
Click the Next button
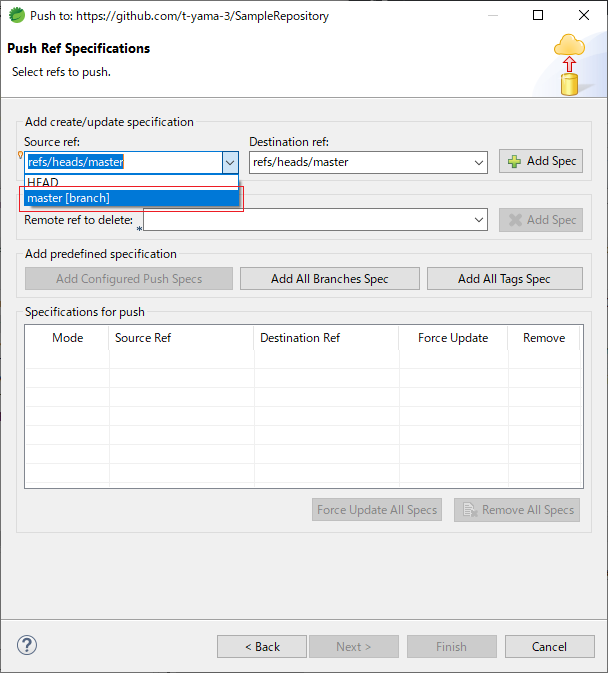coord(354,646)
